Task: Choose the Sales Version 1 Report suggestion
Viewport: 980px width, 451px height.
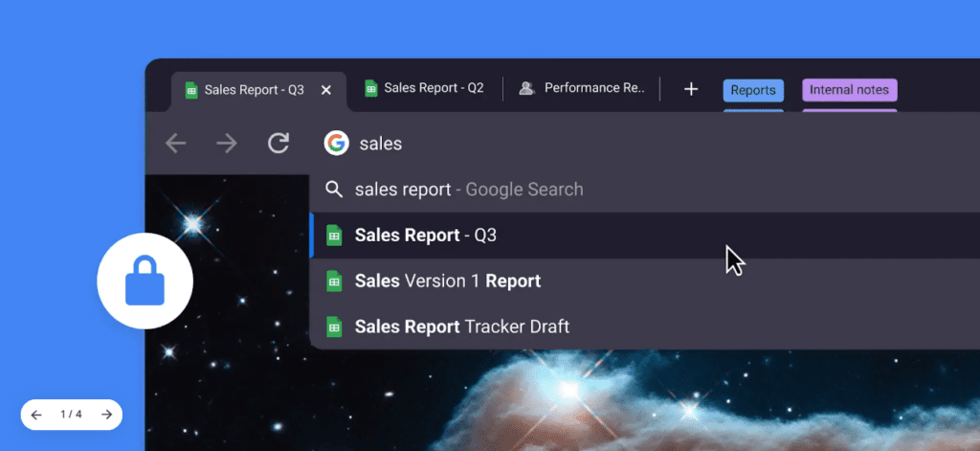Action: point(447,281)
